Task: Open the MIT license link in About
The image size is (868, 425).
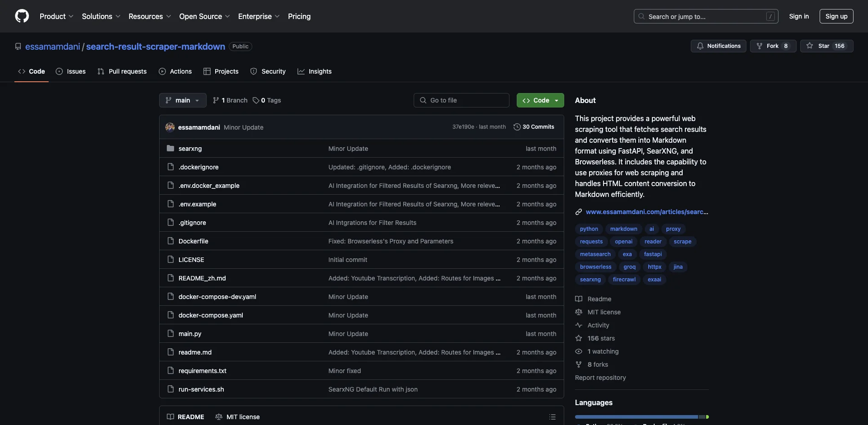Action: click(x=598, y=312)
